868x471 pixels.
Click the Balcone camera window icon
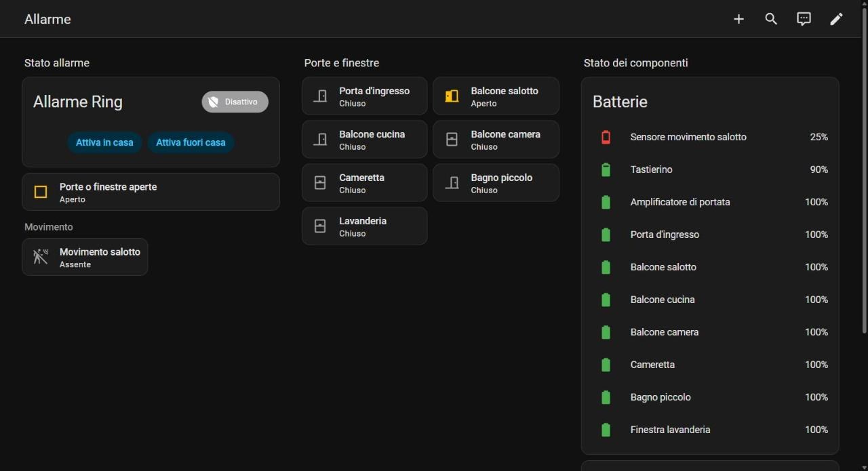(452, 140)
